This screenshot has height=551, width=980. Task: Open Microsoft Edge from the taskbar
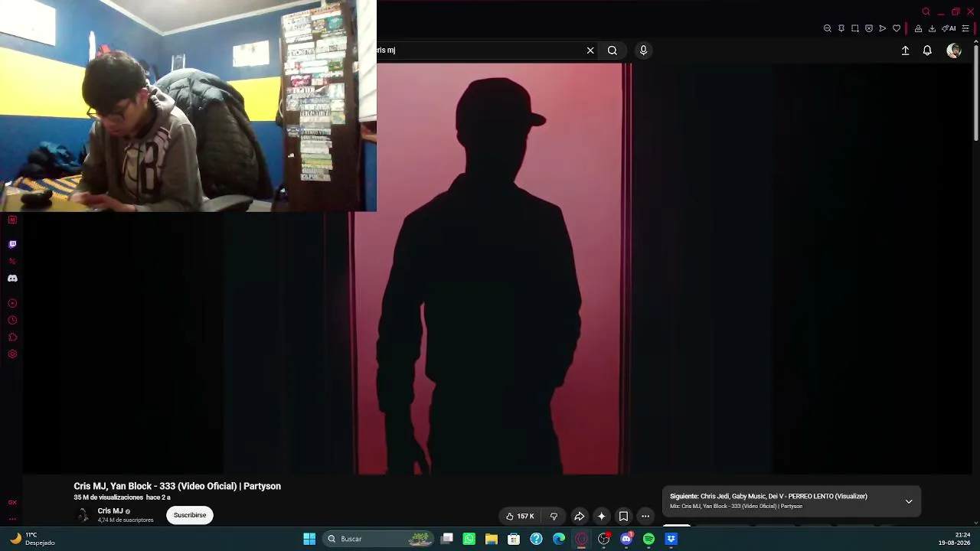pos(559,539)
